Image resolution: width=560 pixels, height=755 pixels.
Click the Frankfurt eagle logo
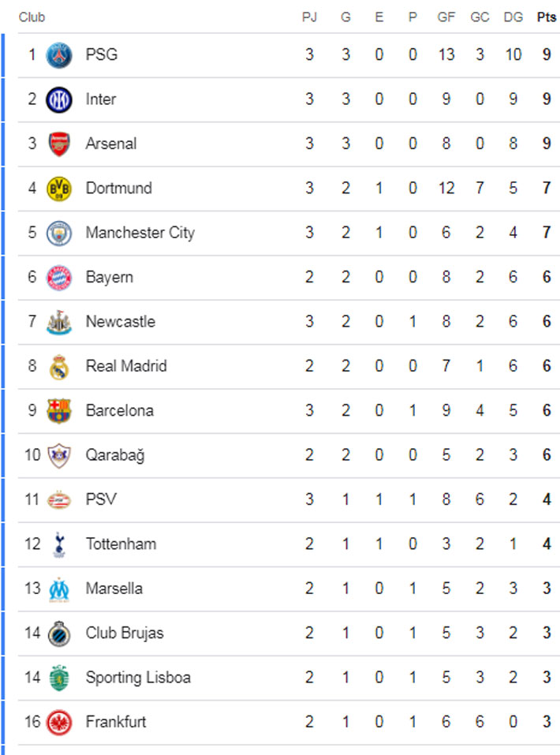coord(59,722)
